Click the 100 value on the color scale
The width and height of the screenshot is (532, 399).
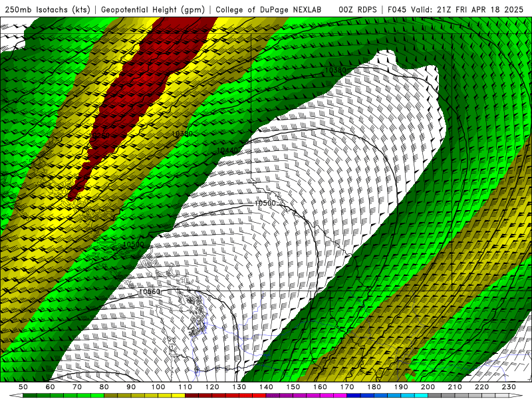tap(158, 387)
